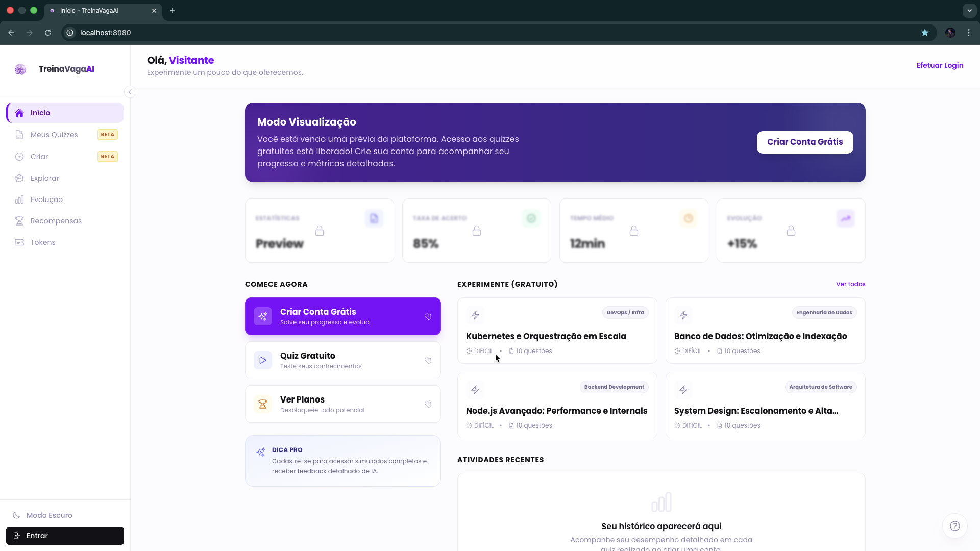Click the trophy icon beside Ver Planos
Viewport: 980px width, 551px height.
(263, 404)
